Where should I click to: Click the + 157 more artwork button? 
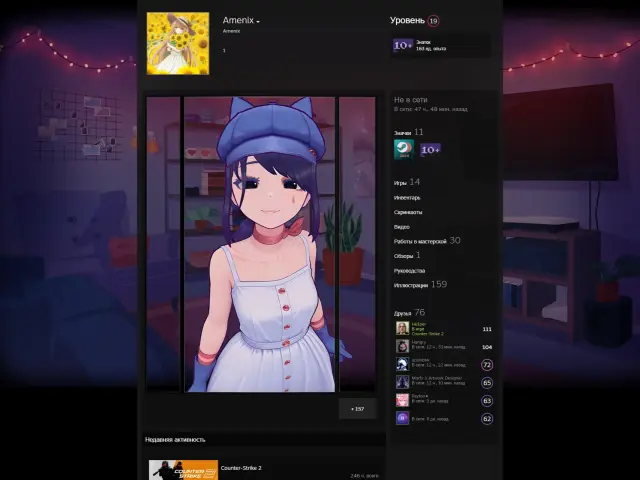[357, 409]
